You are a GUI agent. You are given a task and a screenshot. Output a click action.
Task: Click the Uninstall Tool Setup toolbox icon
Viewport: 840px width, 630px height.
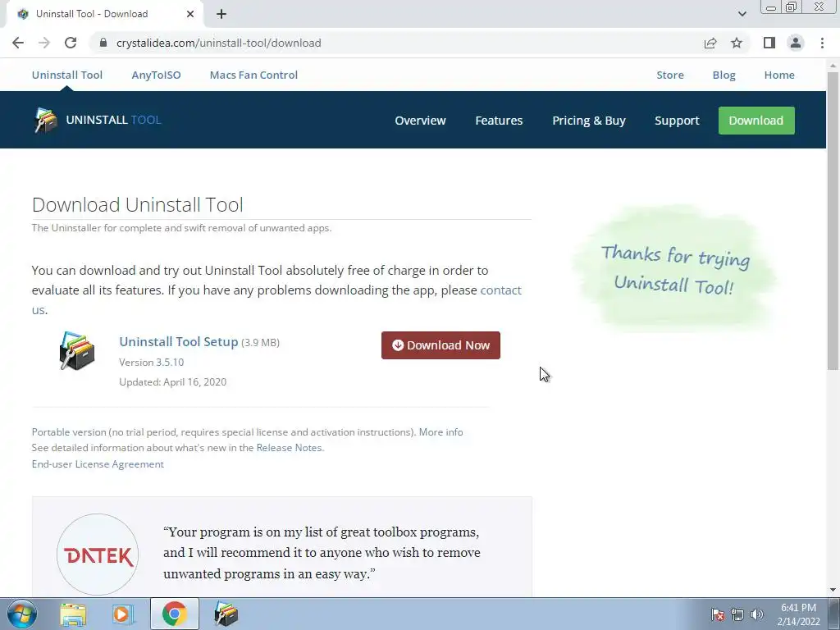click(77, 351)
